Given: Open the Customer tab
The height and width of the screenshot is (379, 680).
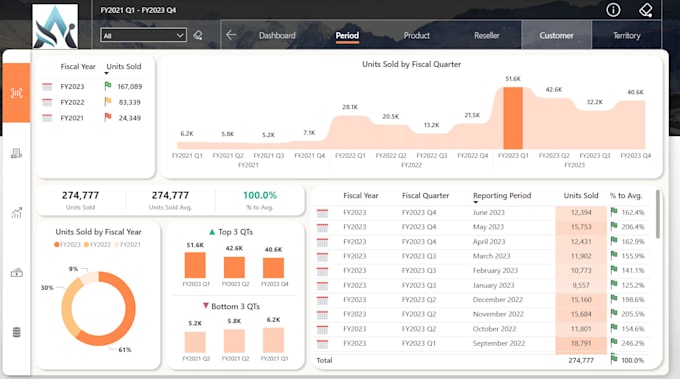Looking at the screenshot, I should [556, 35].
